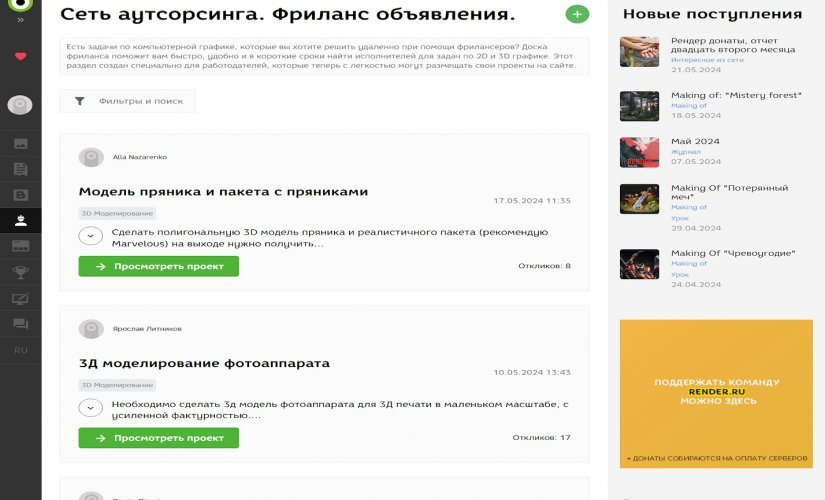Click date 10.05.2024 13:43
The width and height of the screenshot is (825, 500).
(532, 372)
